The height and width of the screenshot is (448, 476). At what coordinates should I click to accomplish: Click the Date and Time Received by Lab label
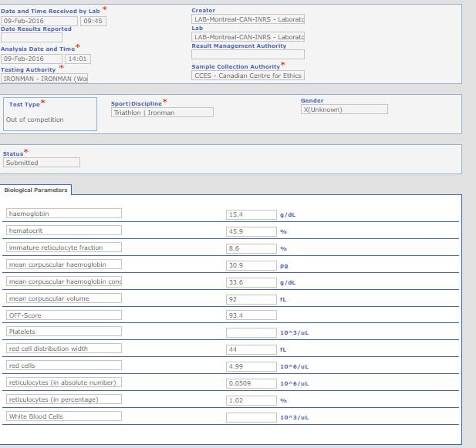[x=50, y=12]
